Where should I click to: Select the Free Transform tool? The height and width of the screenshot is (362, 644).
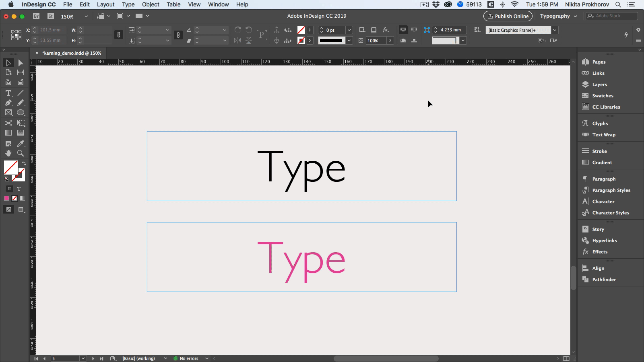pos(21,123)
